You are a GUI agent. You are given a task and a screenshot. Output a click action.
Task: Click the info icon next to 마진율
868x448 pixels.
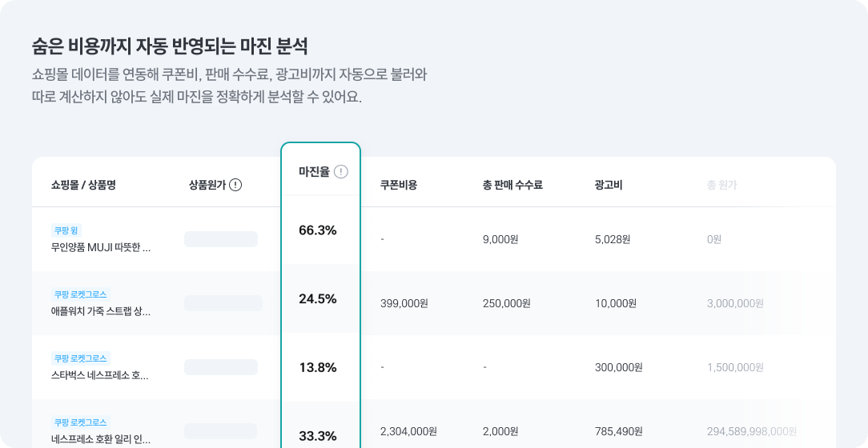click(x=341, y=171)
